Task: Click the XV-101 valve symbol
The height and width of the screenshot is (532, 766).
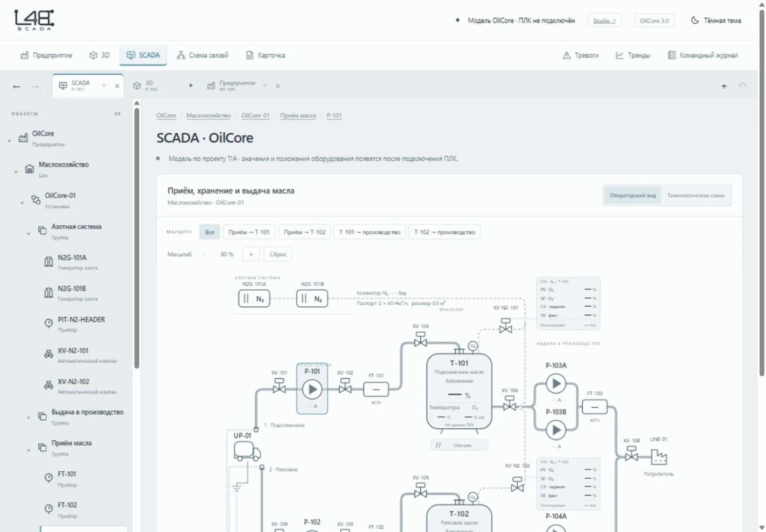Action: pos(279,386)
